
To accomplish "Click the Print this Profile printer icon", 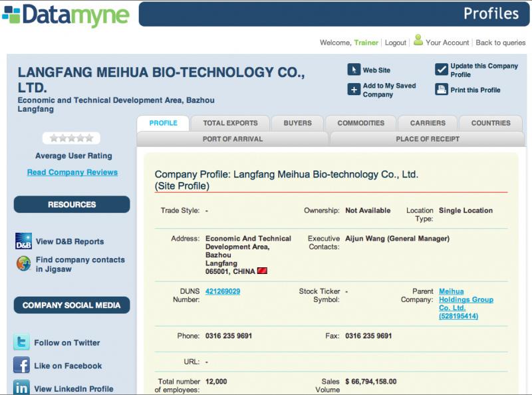I will click(x=442, y=90).
